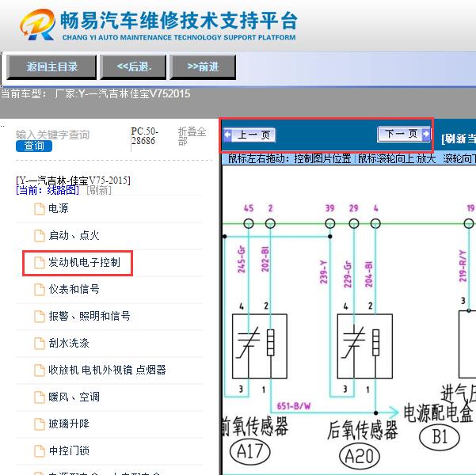Viewport: 476px width, 475px height.
Task: Click the right arrow icon on 下一页
Action: 426,134
